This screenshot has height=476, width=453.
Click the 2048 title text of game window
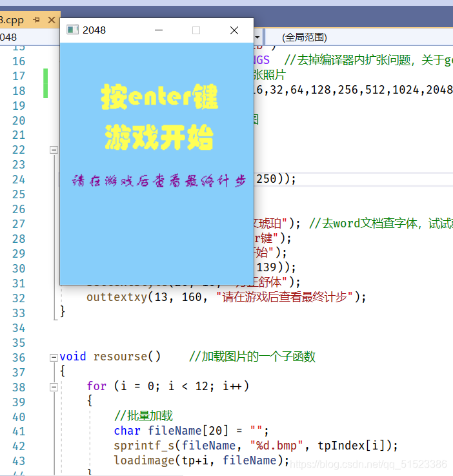(94, 30)
